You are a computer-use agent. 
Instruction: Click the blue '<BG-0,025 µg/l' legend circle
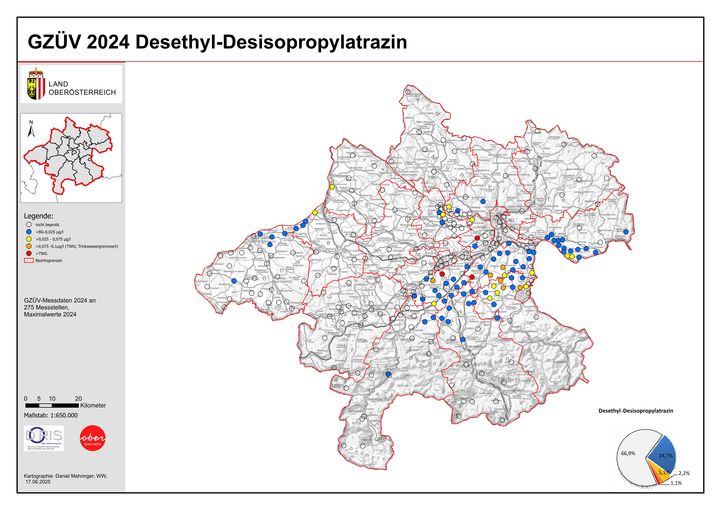[x=27, y=232]
